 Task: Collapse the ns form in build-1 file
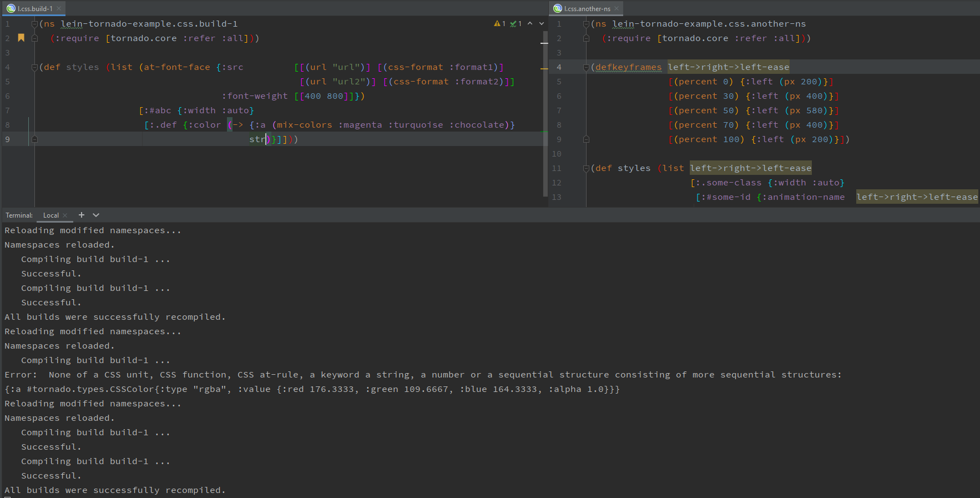(34, 24)
